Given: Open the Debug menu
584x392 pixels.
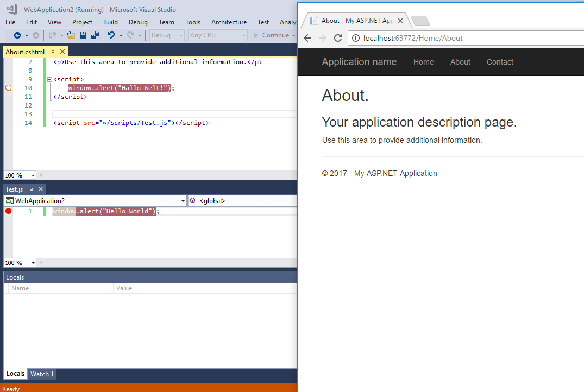Looking at the screenshot, I should (x=138, y=22).
